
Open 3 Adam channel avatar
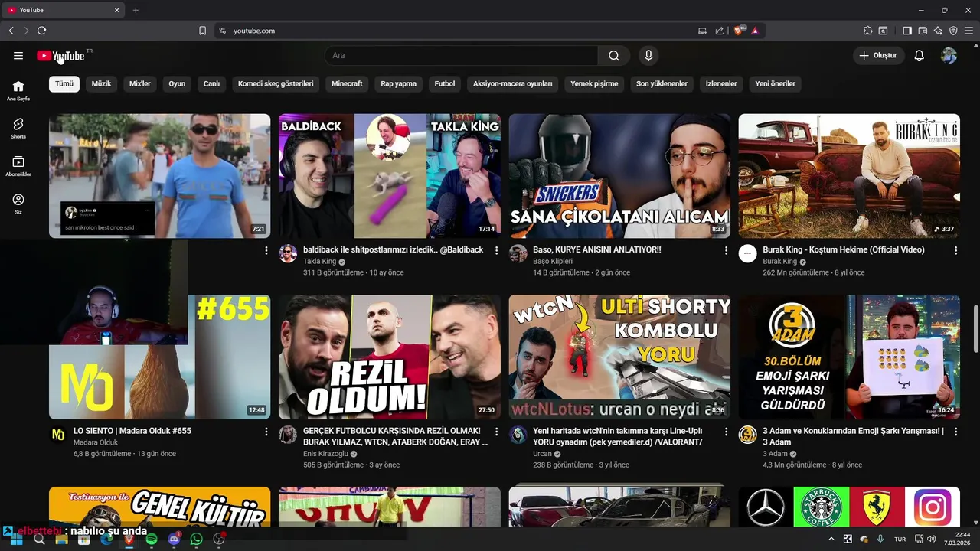point(747,435)
